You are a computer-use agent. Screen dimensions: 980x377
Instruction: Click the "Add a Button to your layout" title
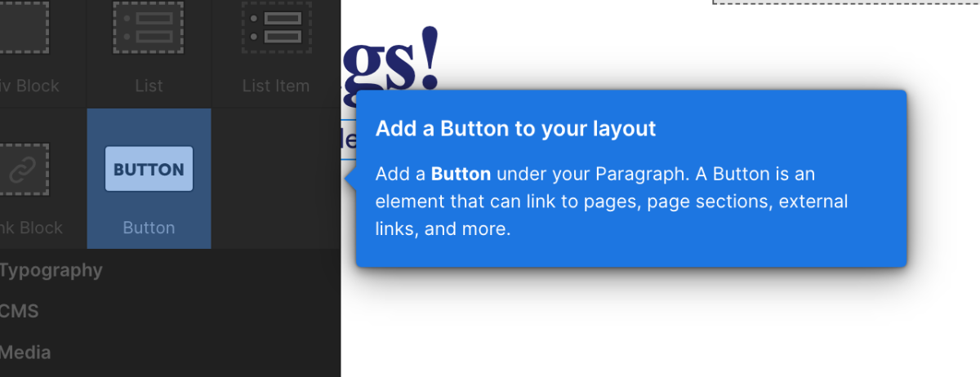515,129
